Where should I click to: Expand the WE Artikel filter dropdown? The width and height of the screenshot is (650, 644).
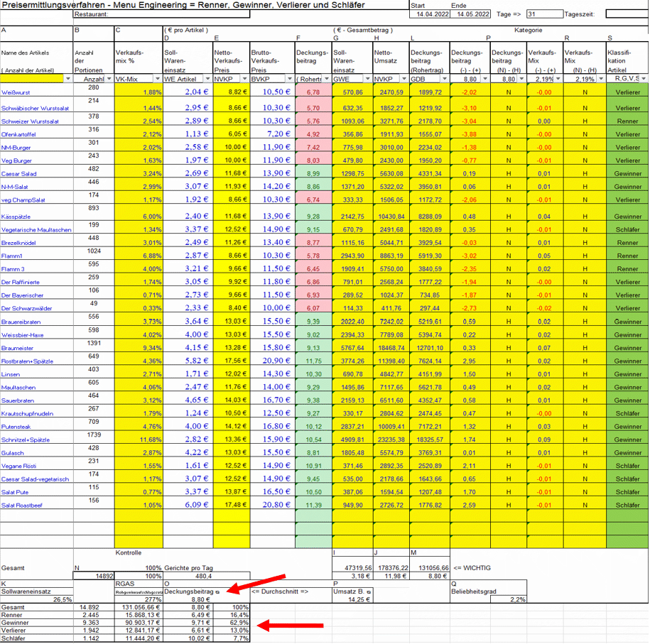click(207, 79)
